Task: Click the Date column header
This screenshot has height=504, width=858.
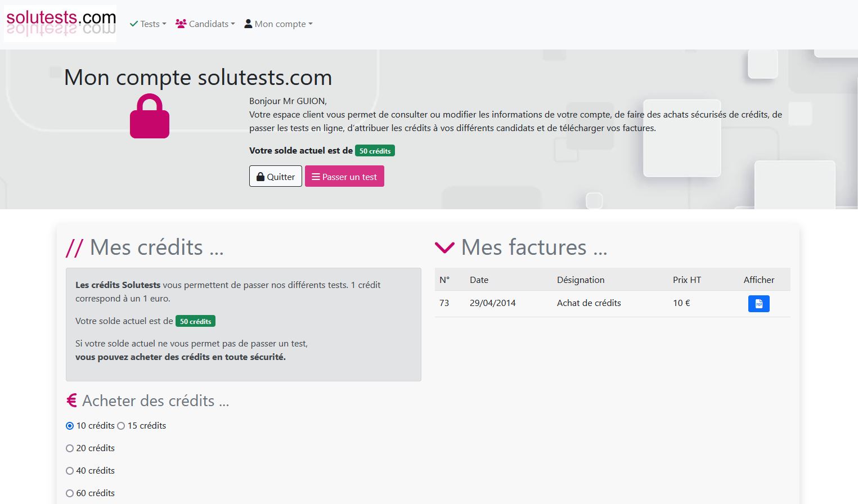Action: click(x=479, y=280)
